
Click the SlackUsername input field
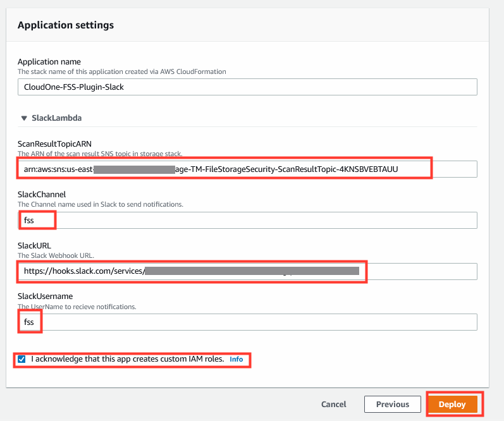247,322
